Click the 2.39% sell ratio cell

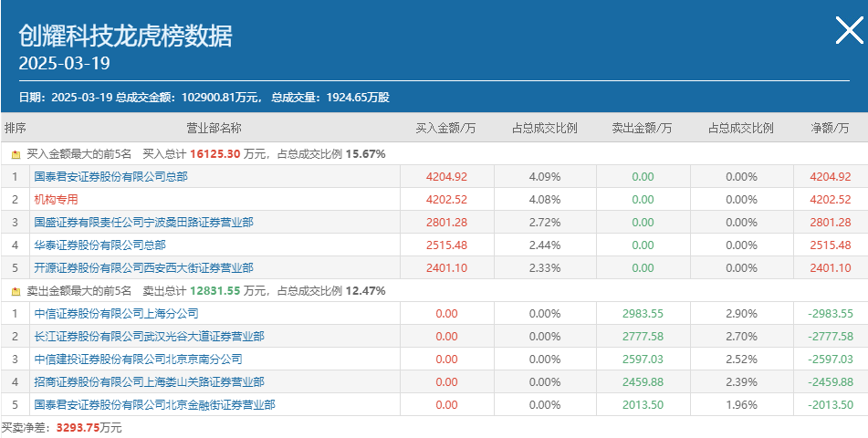(x=741, y=382)
